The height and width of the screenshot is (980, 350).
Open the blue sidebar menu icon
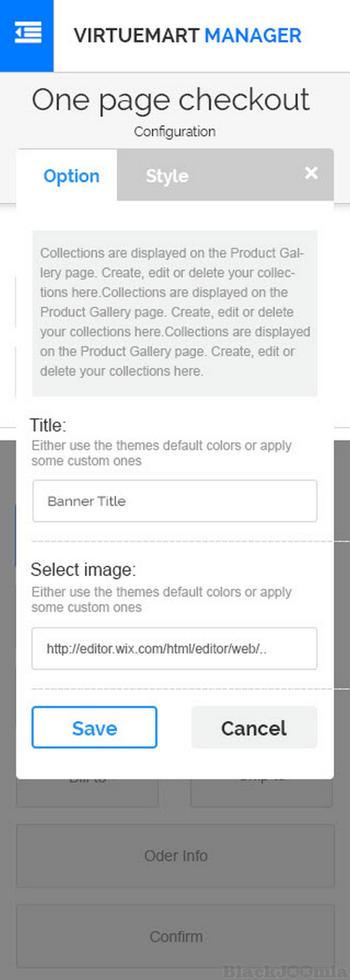(x=27, y=34)
